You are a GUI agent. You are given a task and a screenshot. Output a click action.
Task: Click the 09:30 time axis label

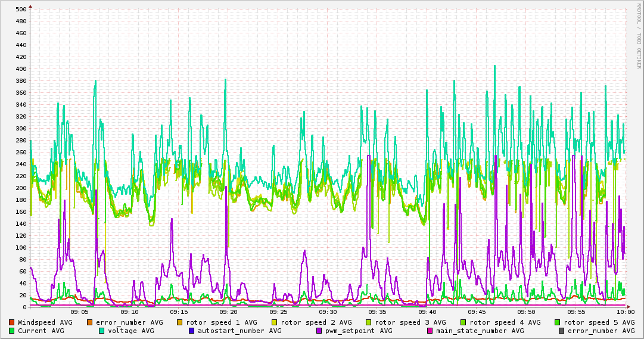point(328,312)
